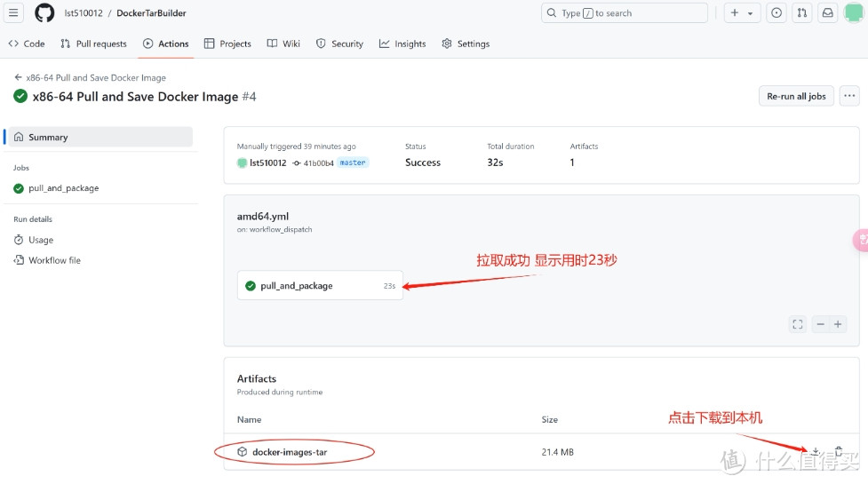
Task: Click the 32s total duration value
Action: pos(495,163)
